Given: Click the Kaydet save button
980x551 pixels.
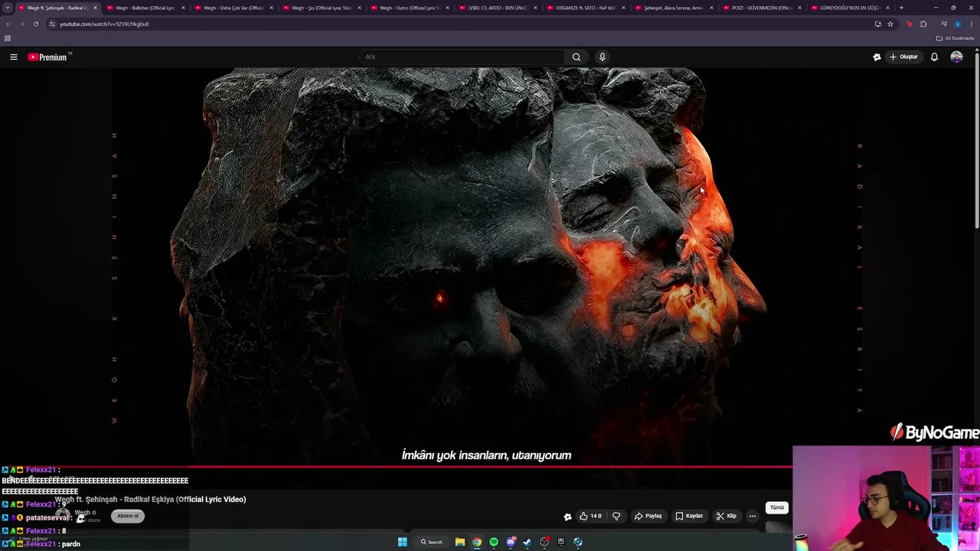Looking at the screenshot, I should [x=689, y=516].
